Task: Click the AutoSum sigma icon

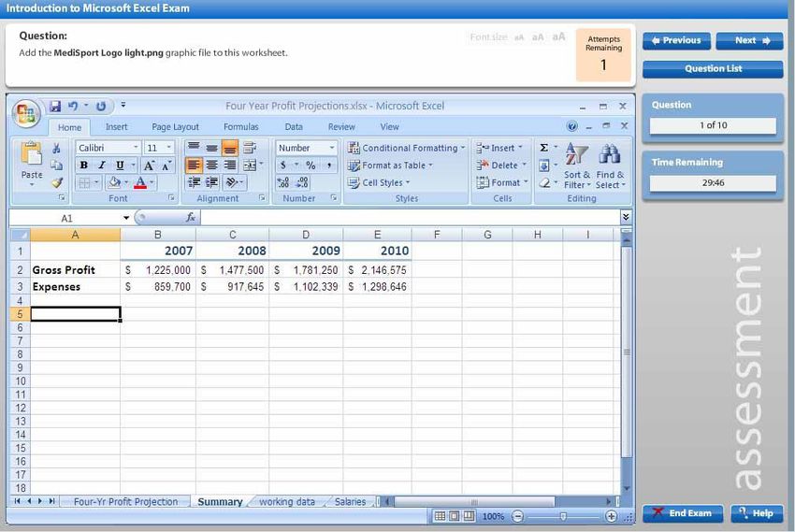Action: coord(544,148)
